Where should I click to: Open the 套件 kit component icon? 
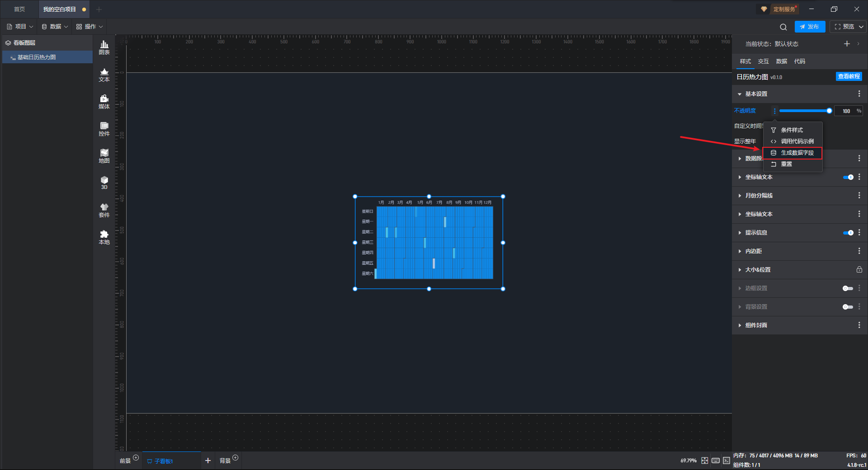click(104, 210)
